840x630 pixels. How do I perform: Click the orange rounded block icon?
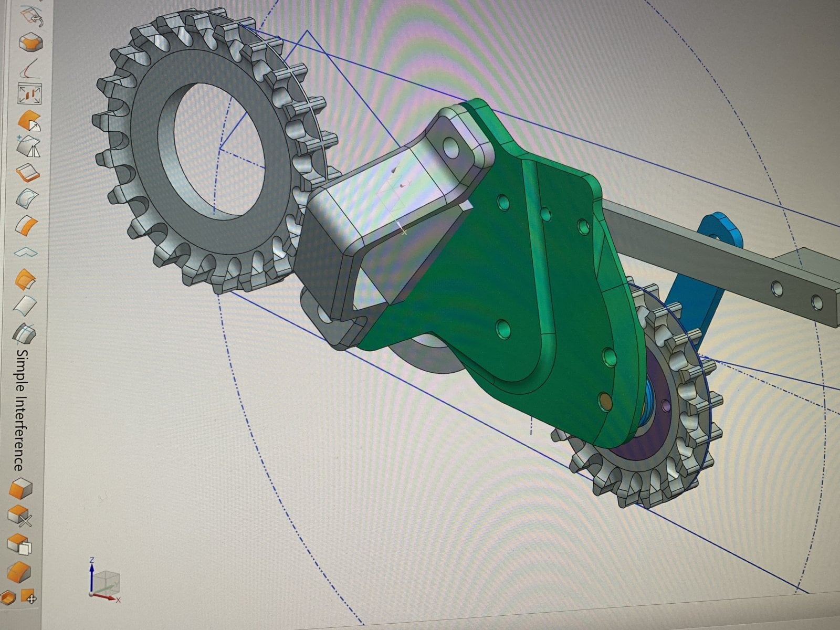pyautogui.click(x=19, y=571)
